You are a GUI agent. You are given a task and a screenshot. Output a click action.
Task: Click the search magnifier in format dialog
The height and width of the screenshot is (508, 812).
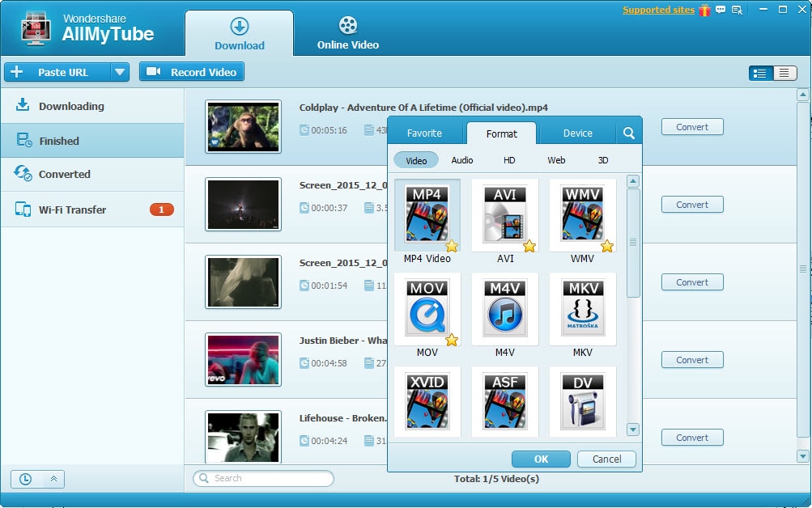coord(629,133)
